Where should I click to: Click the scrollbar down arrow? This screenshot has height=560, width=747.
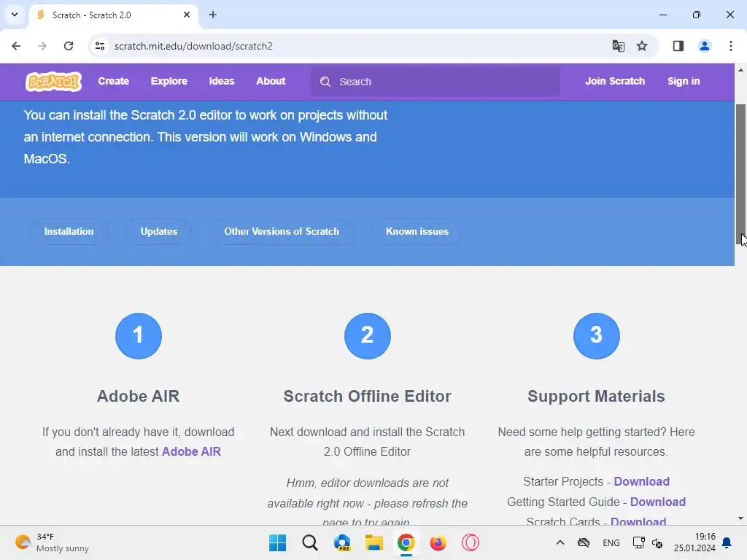tap(740, 518)
